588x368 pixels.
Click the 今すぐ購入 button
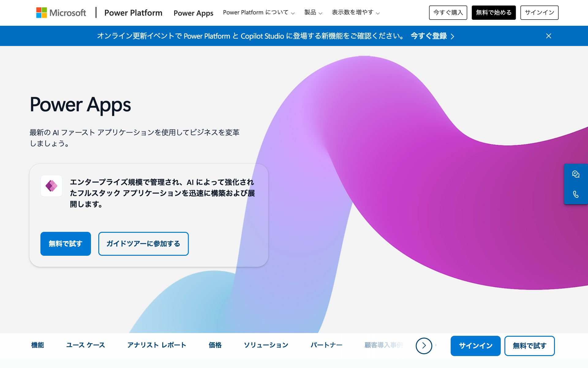coord(448,13)
